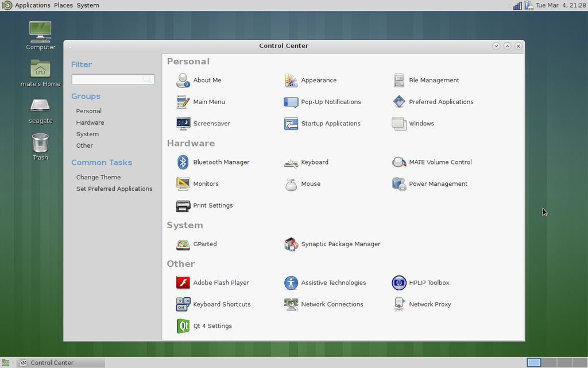The image size is (588, 368).
Task: Open the Places menu
Action: coord(63,5)
